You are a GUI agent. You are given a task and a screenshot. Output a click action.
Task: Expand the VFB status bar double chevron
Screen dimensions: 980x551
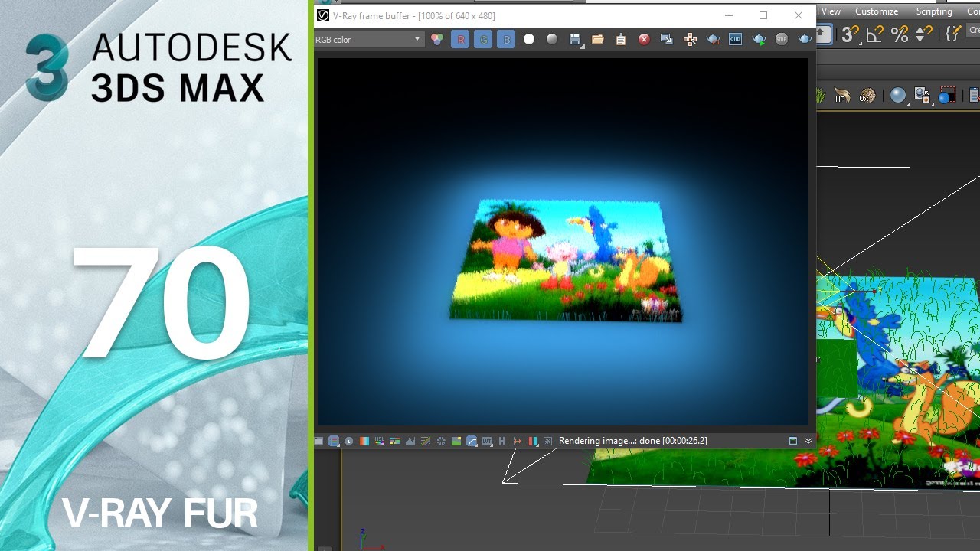pyautogui.click(x=808, y=441)
